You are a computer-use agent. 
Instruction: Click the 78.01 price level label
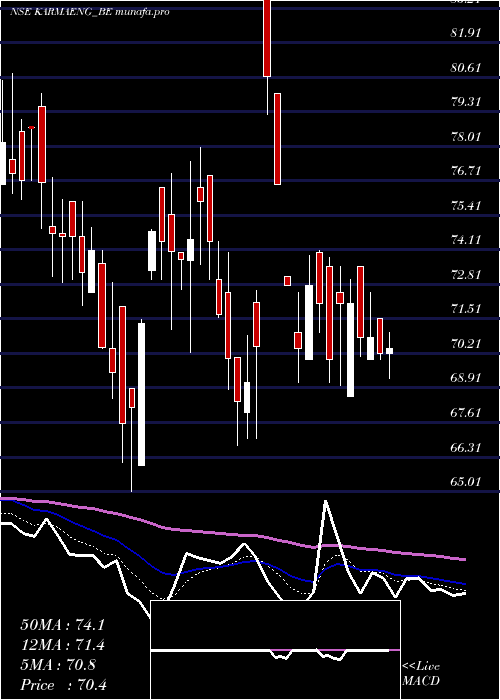466,137
